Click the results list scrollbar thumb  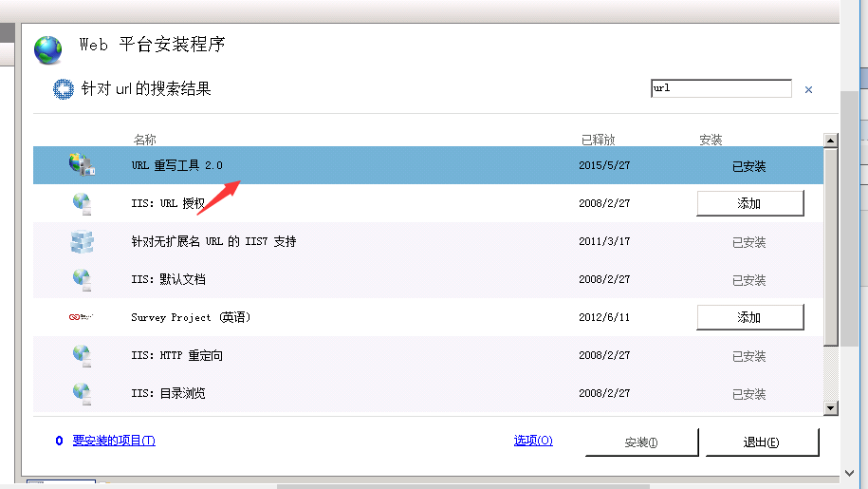pyautogui.click(x=830, y=247)
